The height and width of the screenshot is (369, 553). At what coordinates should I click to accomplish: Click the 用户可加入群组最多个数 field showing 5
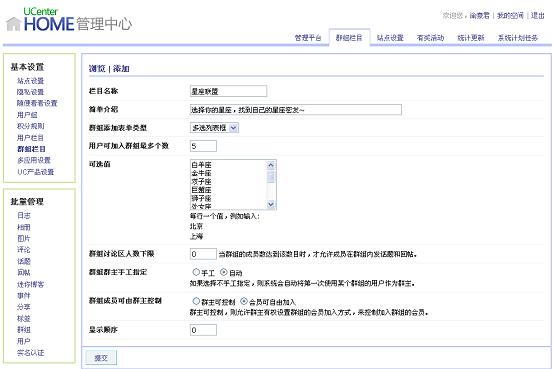tap(203, 146)
